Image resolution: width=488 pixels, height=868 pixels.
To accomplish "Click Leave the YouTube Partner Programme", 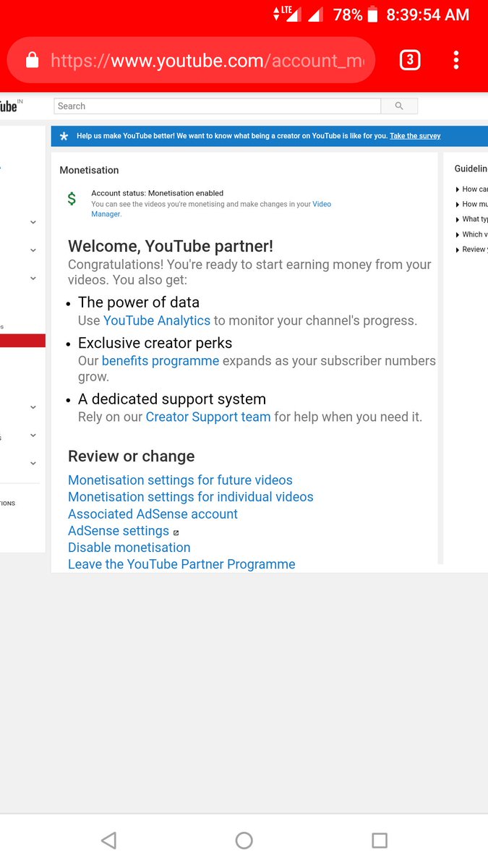I will pyautogui.click(x=181, y=564).
